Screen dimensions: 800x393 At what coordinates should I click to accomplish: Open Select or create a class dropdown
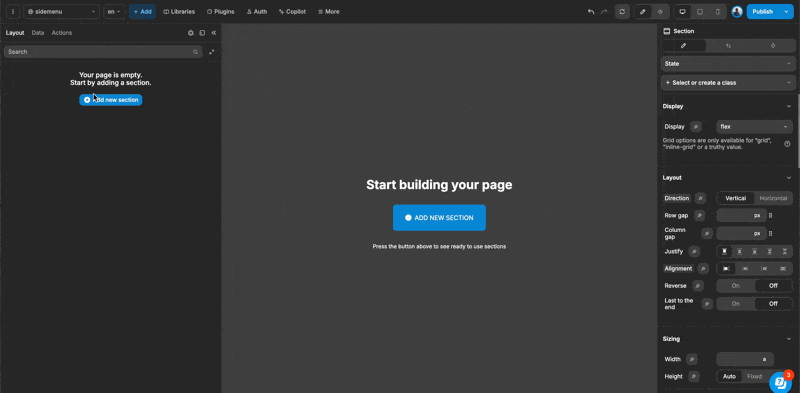[x=728, y=83]
